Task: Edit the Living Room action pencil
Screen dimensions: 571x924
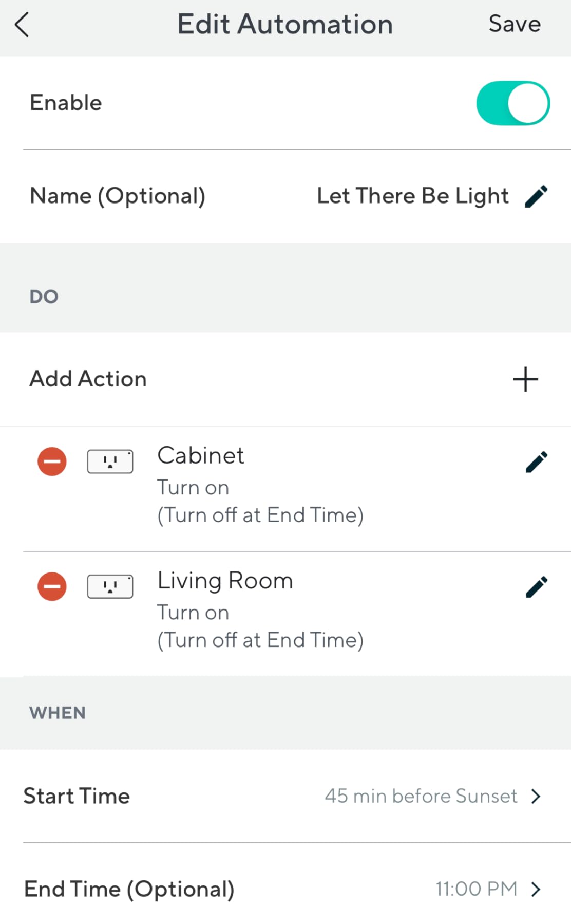Action: click(x=537, y=587)
